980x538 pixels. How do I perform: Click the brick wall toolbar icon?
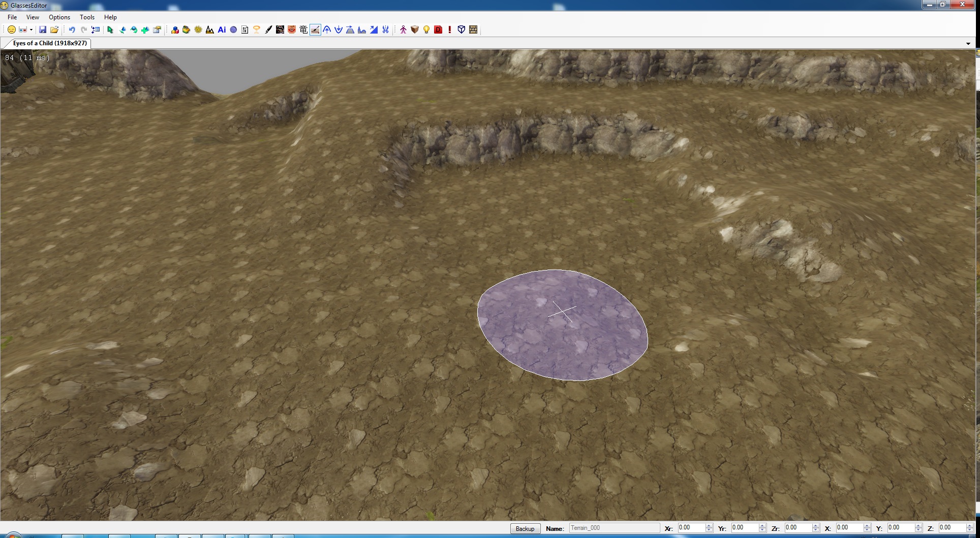coord(473,30)
